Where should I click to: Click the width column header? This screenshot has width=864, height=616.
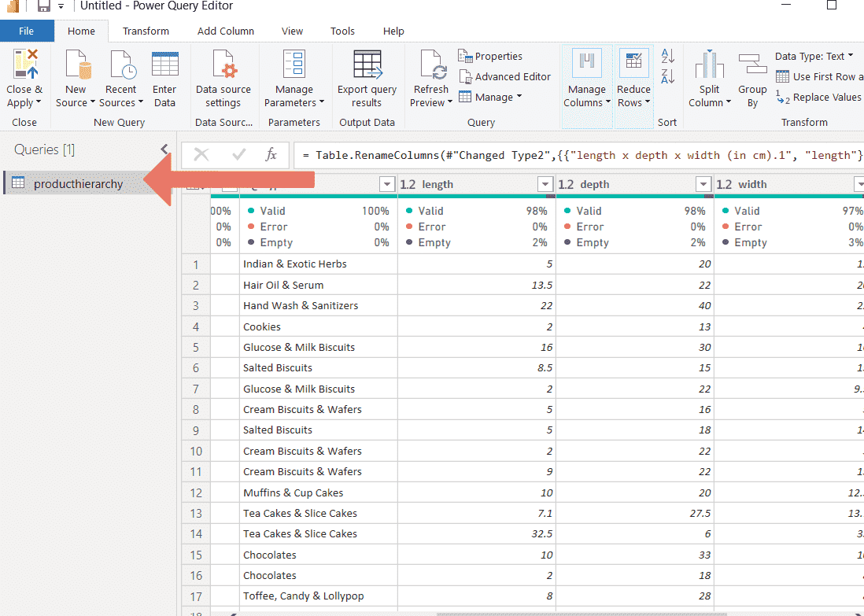[x=789, y=184]
